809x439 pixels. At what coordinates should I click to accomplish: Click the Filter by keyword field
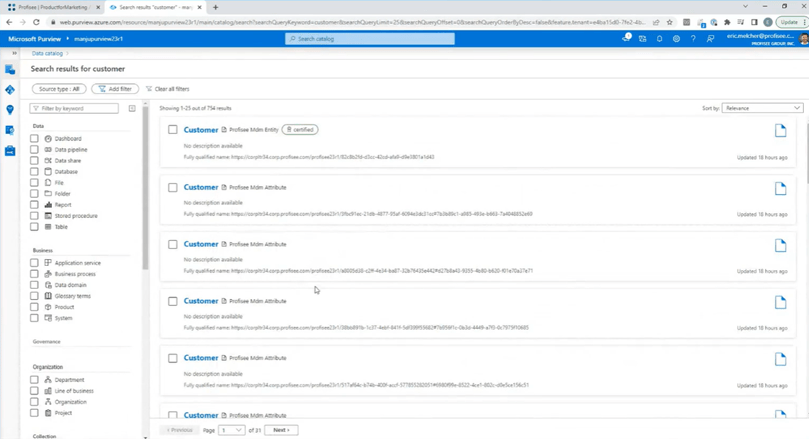click(74, 108)
